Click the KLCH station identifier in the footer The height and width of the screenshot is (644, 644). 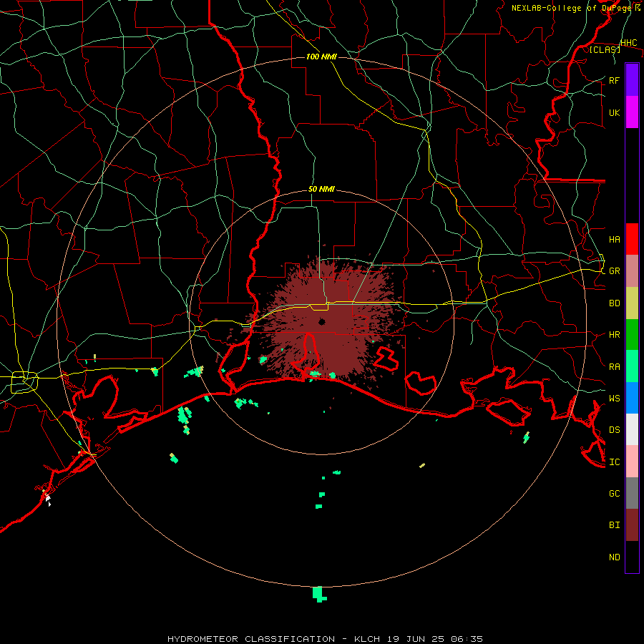(369, 639)
